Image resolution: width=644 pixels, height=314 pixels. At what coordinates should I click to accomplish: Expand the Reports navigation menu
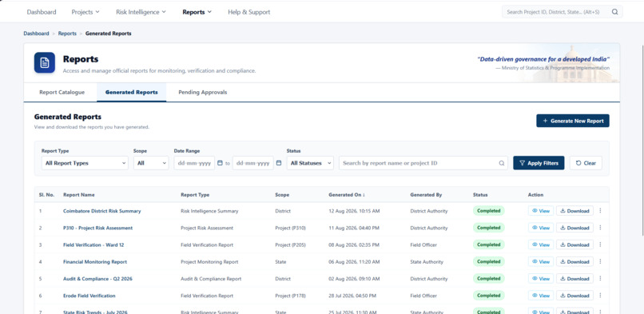point(197,12)
